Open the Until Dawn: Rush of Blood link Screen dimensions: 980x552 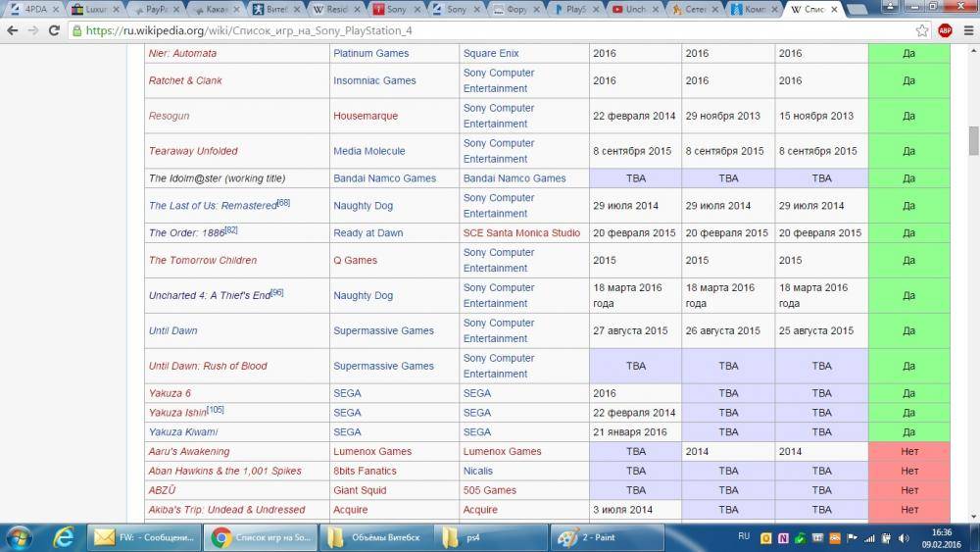click(208, 366)
